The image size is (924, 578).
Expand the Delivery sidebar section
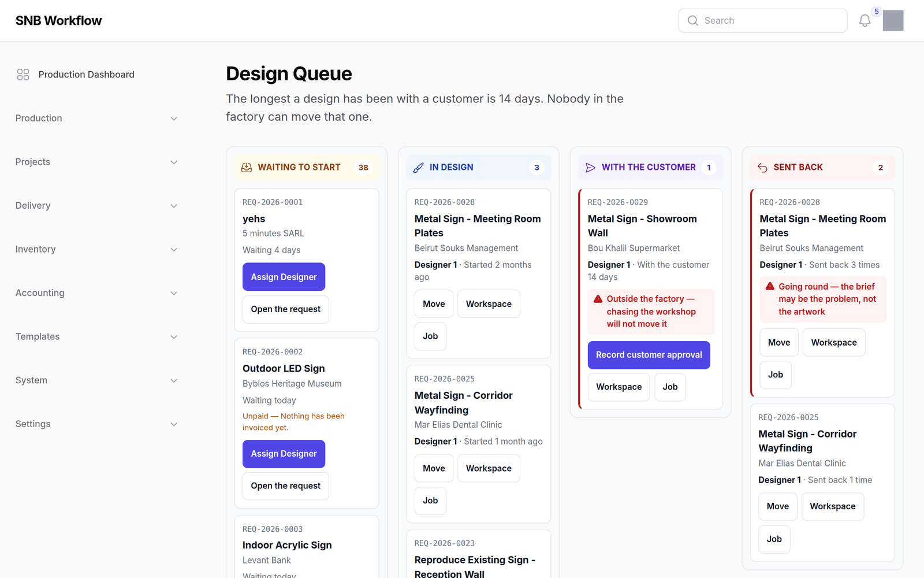pos(96,206)
